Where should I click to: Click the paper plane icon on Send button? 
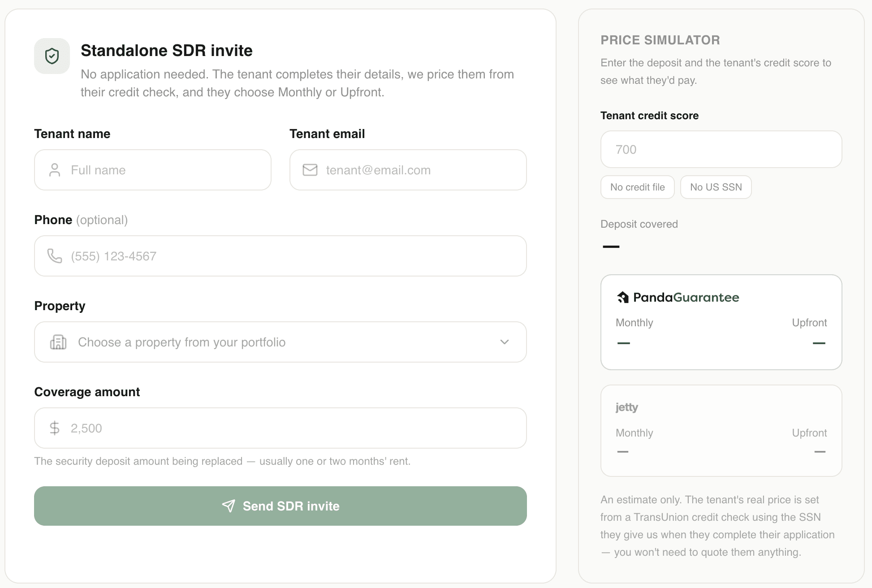229,506
